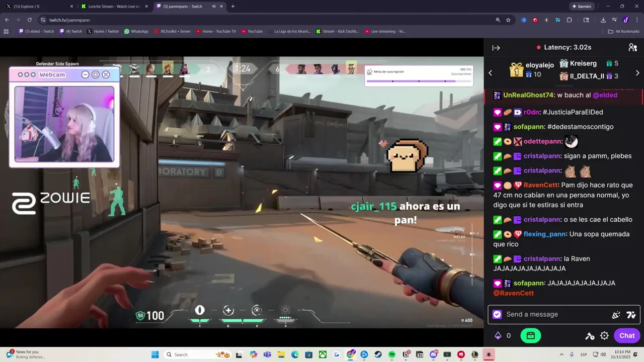Reload the Twitch page

click(x=30, y=20)
